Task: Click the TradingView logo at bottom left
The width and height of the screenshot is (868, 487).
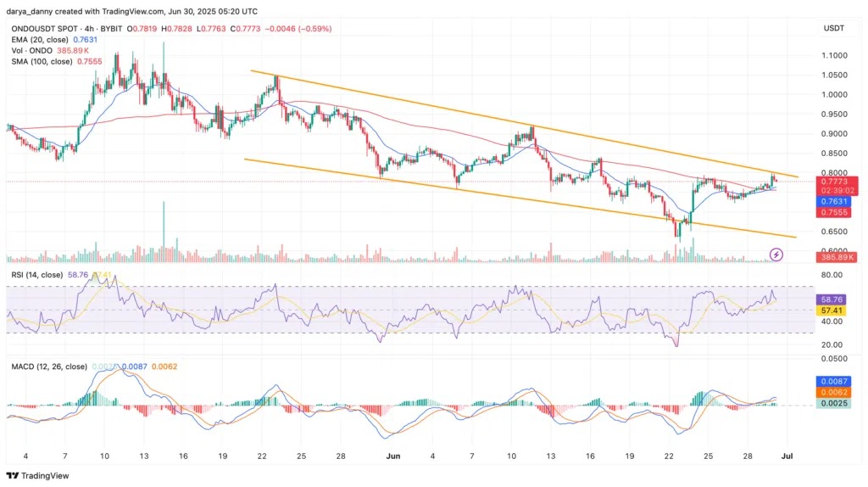Action: tap(38, 475)
